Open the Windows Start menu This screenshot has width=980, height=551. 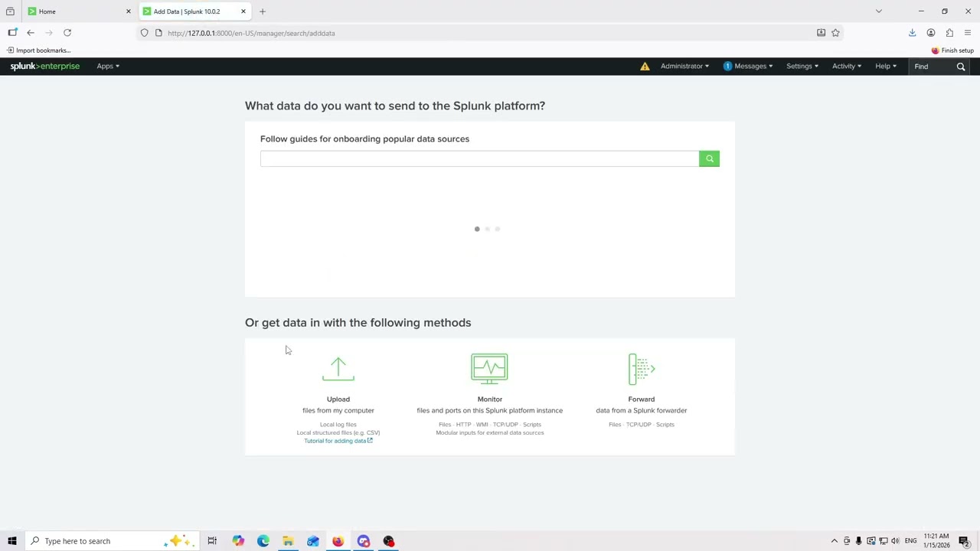click(11, 541)
